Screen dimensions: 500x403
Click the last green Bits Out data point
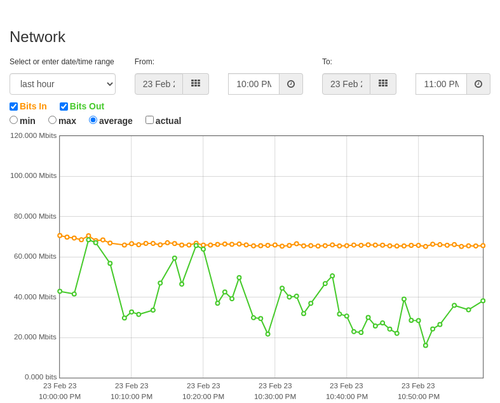[x=483, y=301]
